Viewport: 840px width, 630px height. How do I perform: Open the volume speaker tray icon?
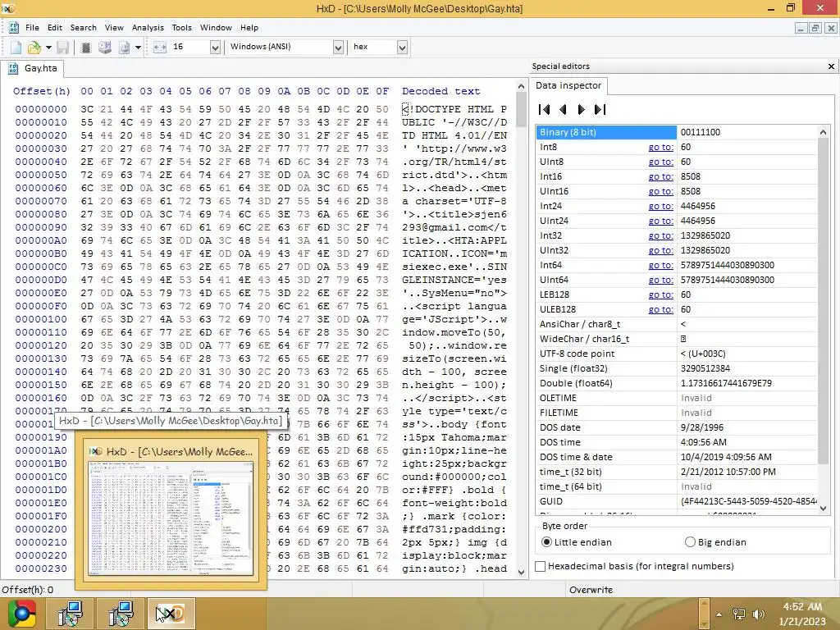[758, 614]
